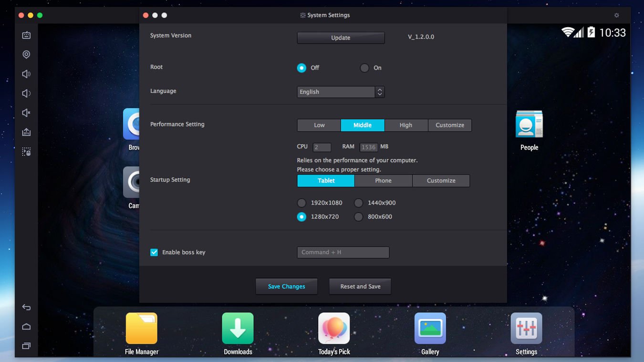Set Root to On

click(364, 68)
